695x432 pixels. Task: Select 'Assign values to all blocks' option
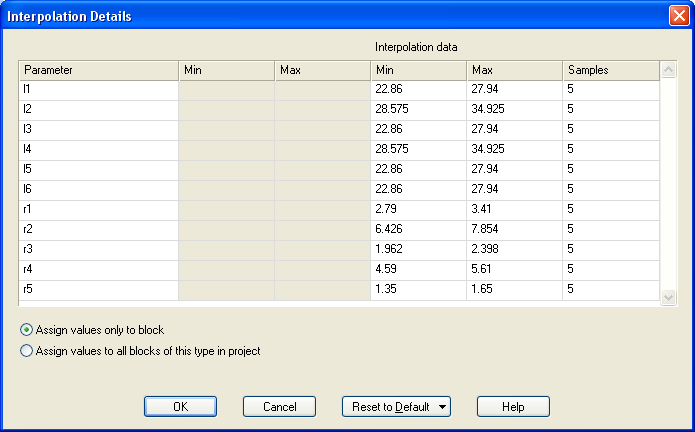26,351
